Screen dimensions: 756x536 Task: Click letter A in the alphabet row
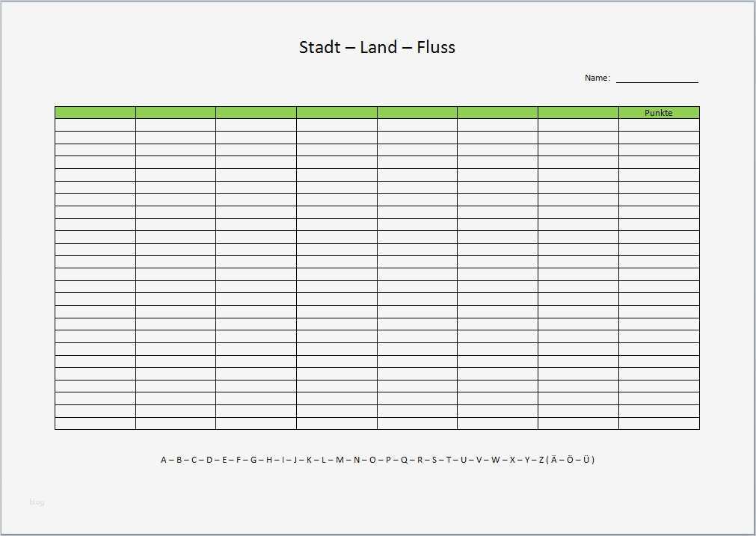click(164, 460)
